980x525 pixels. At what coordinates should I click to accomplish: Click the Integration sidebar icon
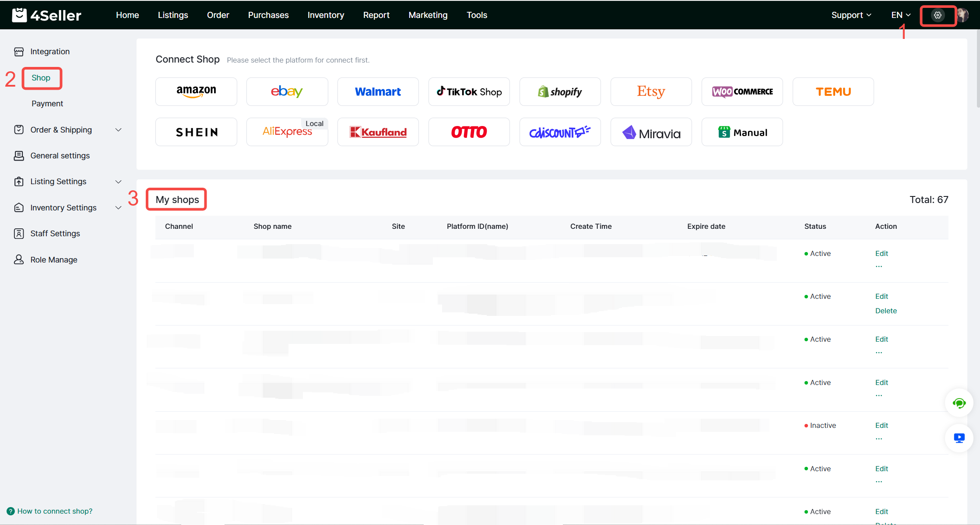pos(19,52)
